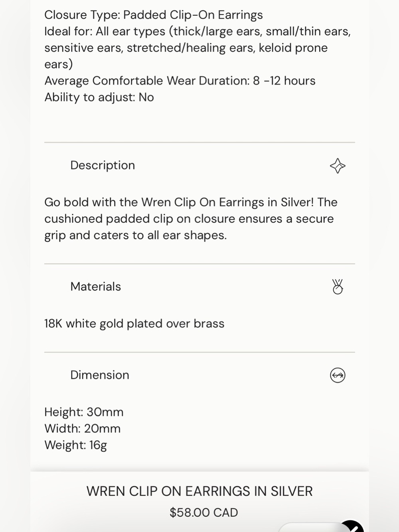Click the Width: 20mm line

83,429
